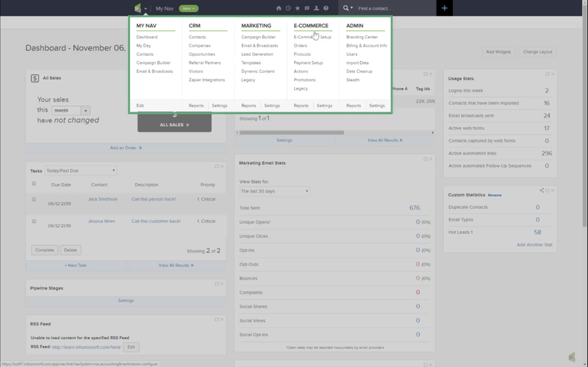The width and height of the screenshot is (588, 367).
Task: Open Branding Center under Admin
Action: [362, 38]
